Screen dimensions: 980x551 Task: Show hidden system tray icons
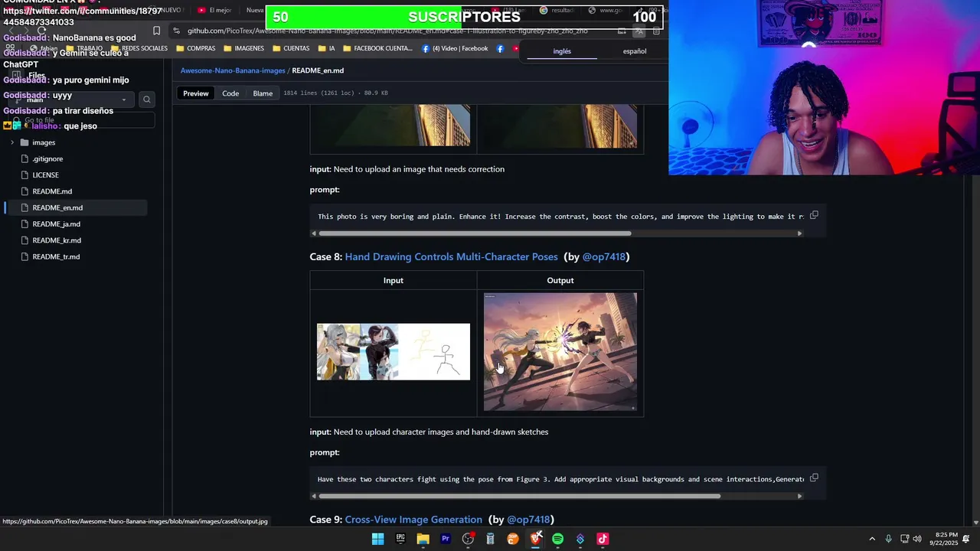pyautogui.click(x=872, y=539)
